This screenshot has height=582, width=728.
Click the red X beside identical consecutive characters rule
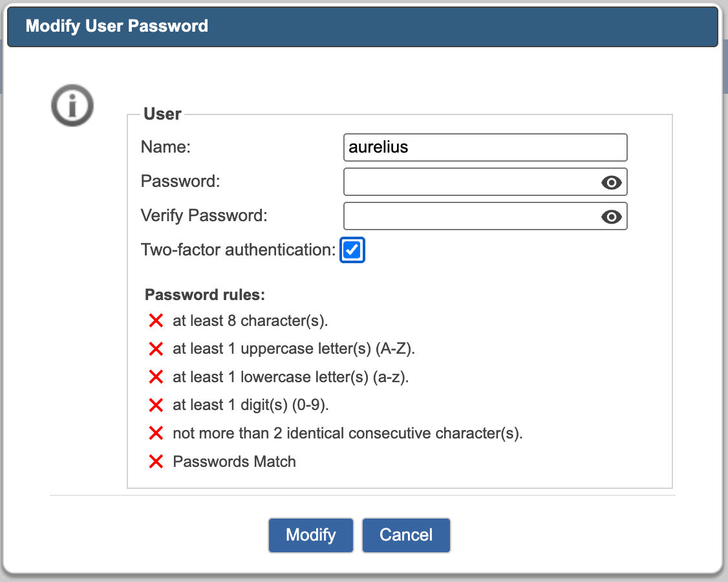click(156, 433)
